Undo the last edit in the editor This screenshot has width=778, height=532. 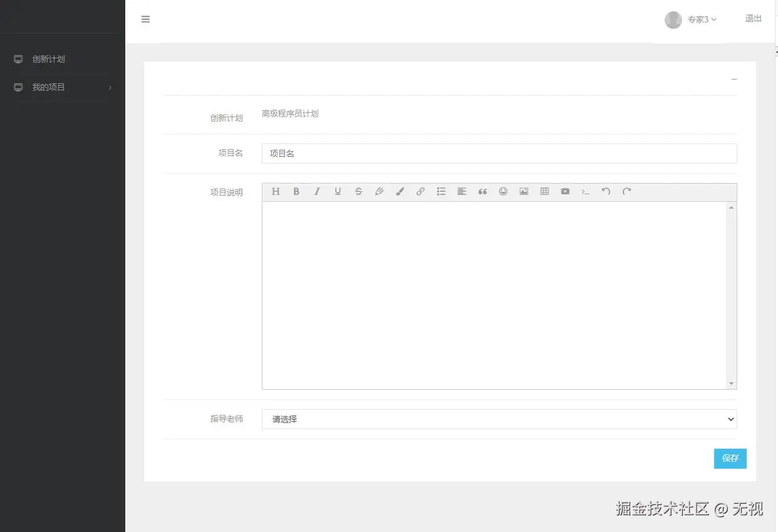[606, 192]
